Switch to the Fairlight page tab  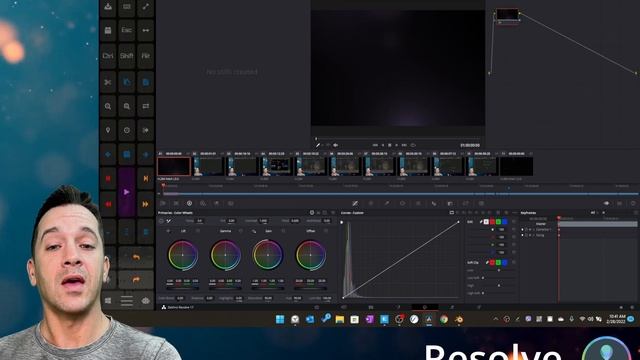click(452, 307)
